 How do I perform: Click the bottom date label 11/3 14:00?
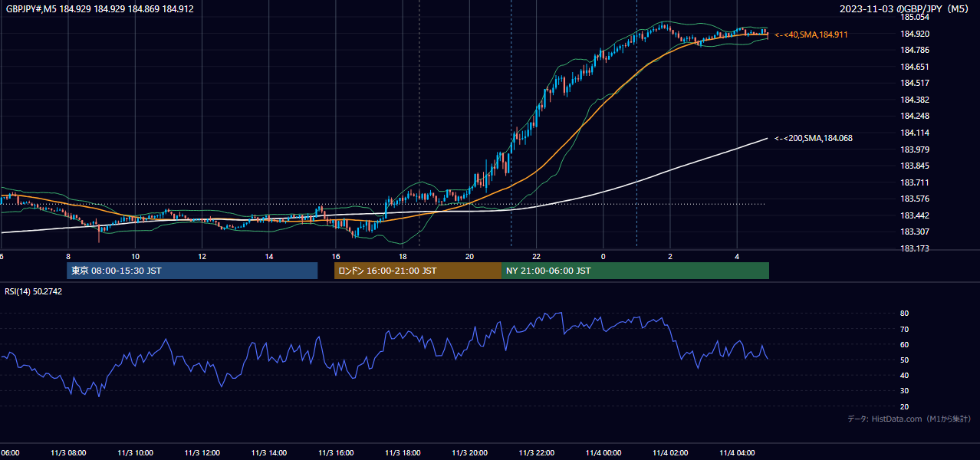(269, 452)
